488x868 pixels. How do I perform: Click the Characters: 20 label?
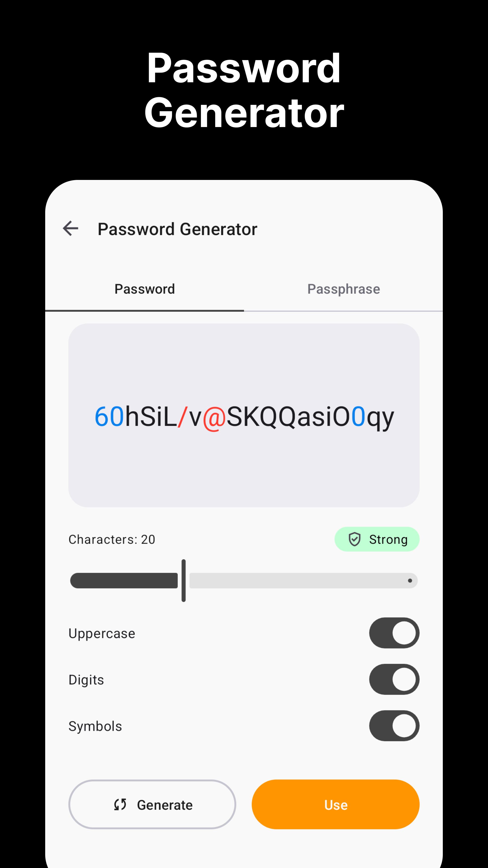pyautogui.click(x=112, y=540)
